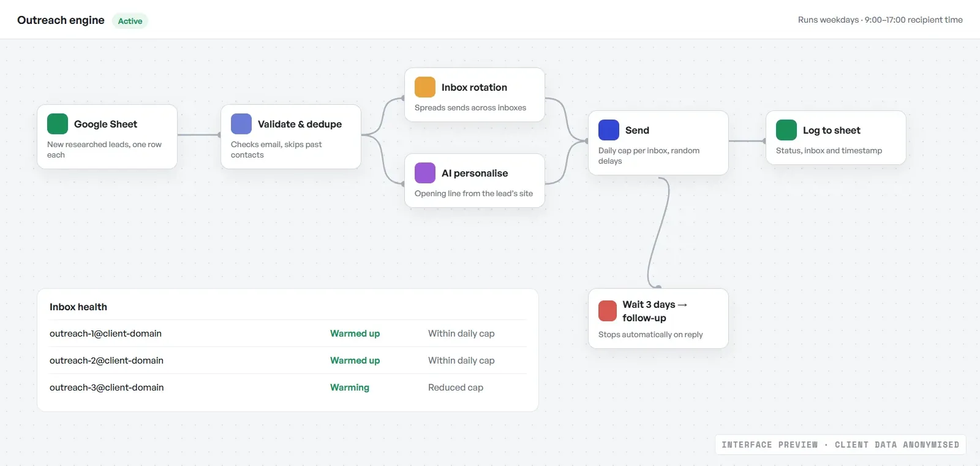Screen dimensions: 980x466
Task: Open the AI personalise node title
Action: click(x=475, y=173)
